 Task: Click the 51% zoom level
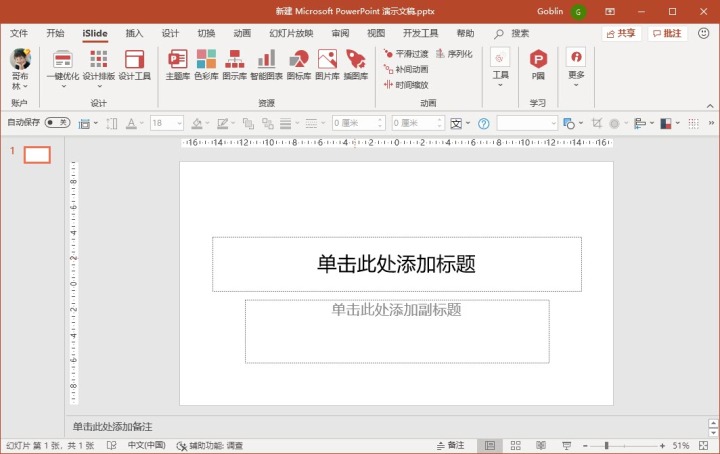pos(681,446)
